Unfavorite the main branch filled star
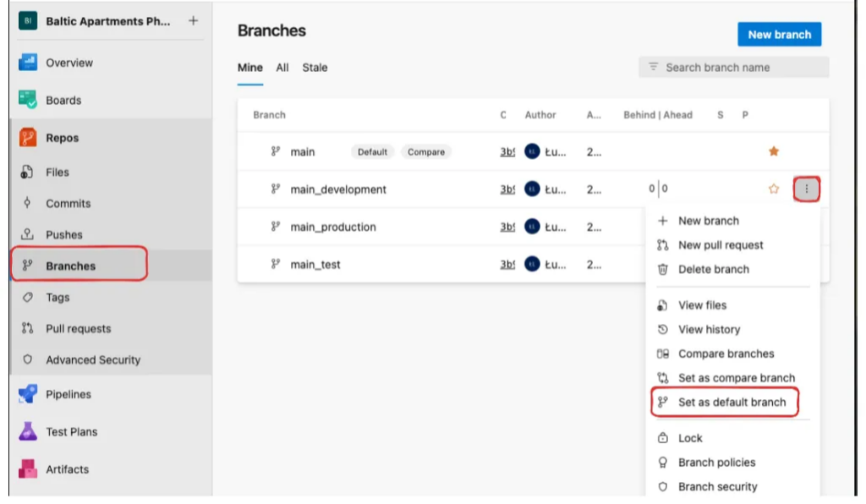This screenshot has height=504, width=866. pyautogui.click(x=773, y=151)
